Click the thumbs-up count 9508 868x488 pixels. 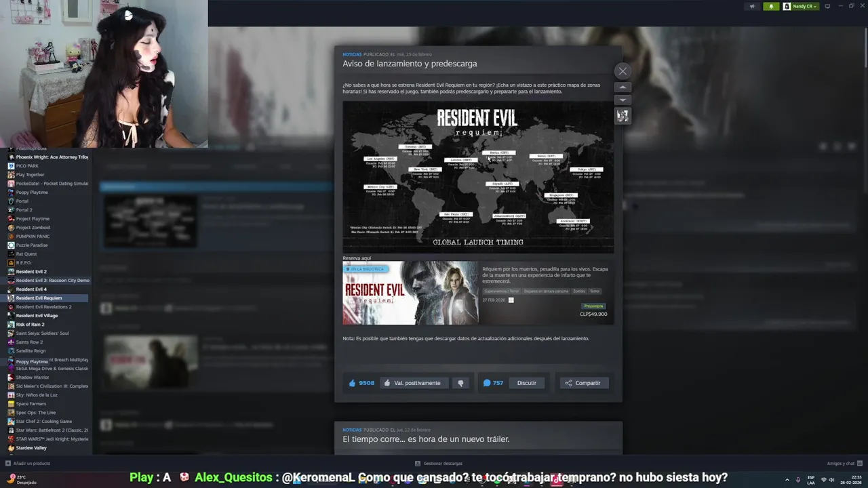tap(361, 383)
